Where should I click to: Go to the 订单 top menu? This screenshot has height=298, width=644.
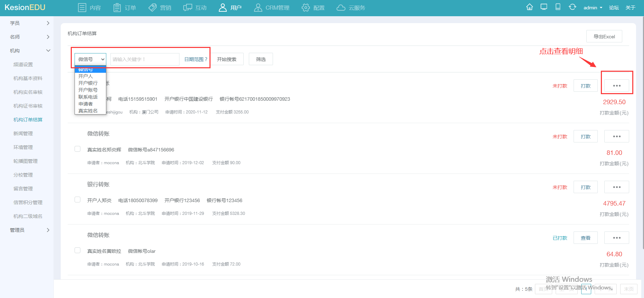pos(125,8)
